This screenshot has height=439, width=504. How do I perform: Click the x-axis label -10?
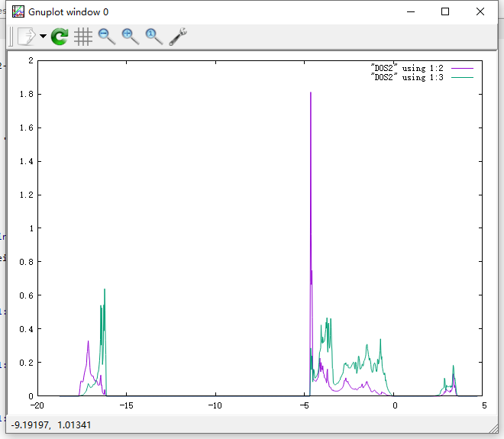click(215, 405)
